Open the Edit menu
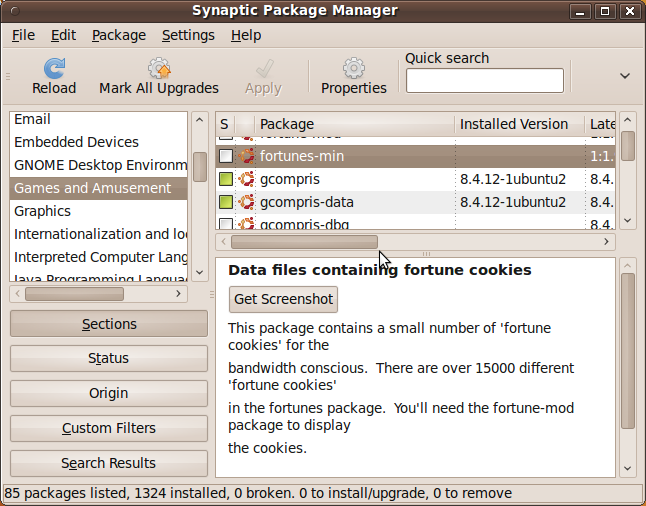This screenshot has height=506, width=646. pyautogui.click(x=63, y=35)
